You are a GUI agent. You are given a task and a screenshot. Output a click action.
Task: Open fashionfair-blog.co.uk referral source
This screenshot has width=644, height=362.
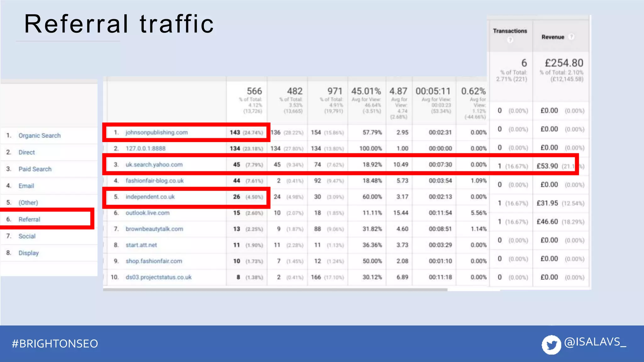155,181
